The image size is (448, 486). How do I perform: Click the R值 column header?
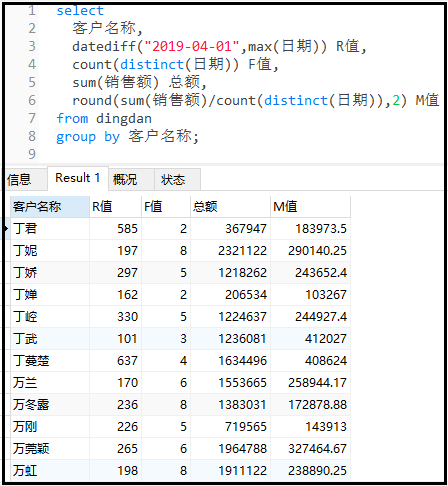115,207
